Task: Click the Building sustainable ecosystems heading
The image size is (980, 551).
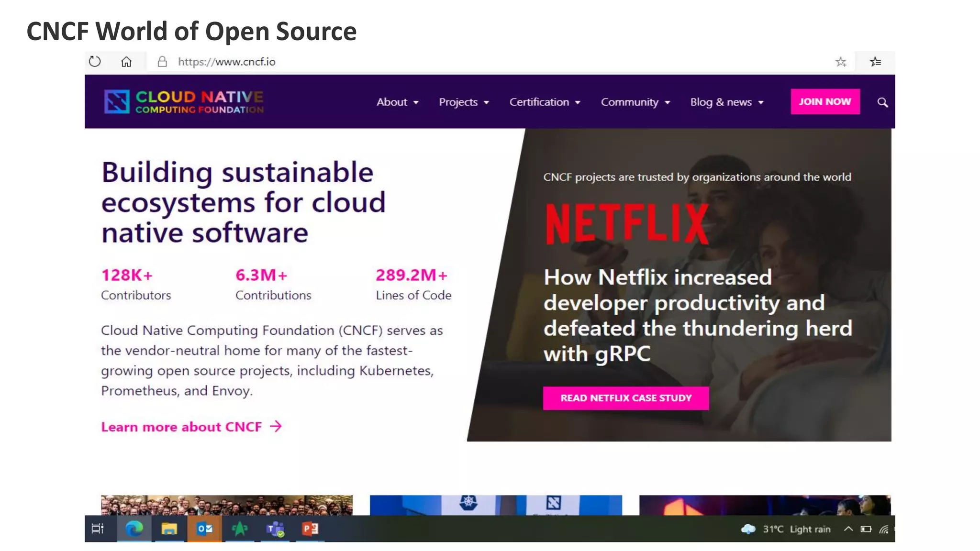Action: coord(243,202)
